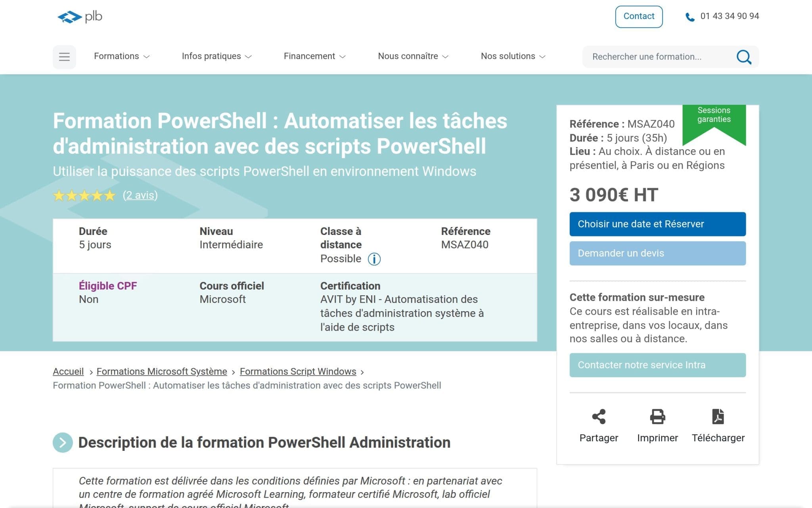812x508 pixels.
Task: Click the chevron icon beside Description heading
Action: point(63,443)
